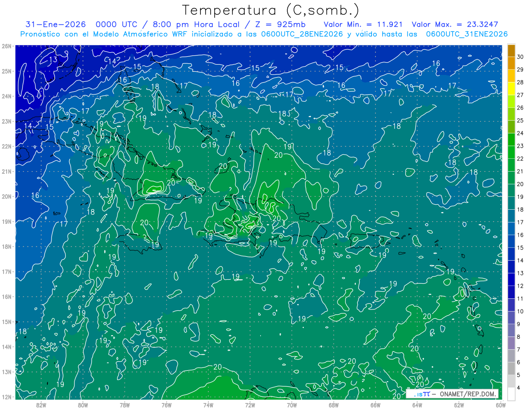Image resolution: width=532 pixels, height=411 pixels.
Task: Click the "Valor Max. = 23.3247" text
Action: (x=456, y=24)
